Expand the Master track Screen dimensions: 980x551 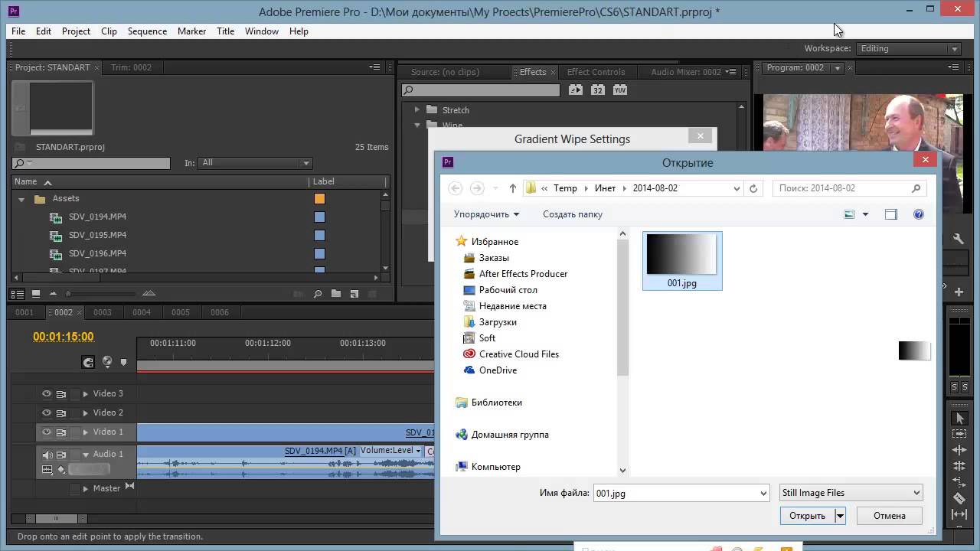86,488
